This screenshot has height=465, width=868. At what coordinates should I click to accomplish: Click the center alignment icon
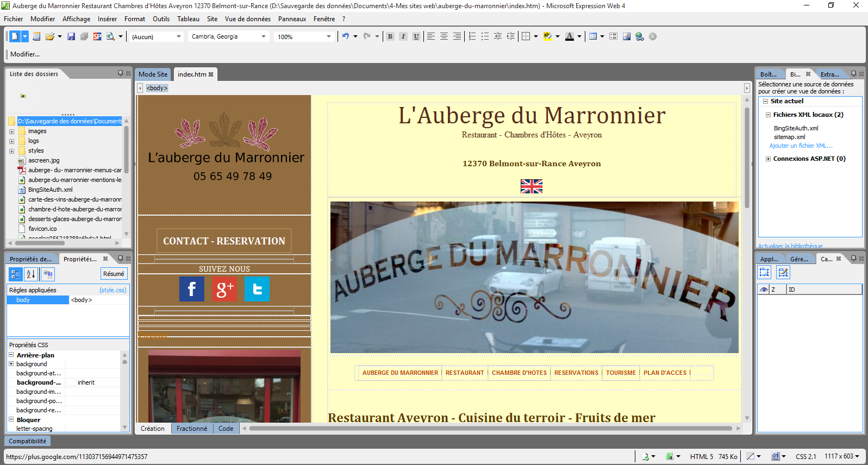[x=444, y=36]
